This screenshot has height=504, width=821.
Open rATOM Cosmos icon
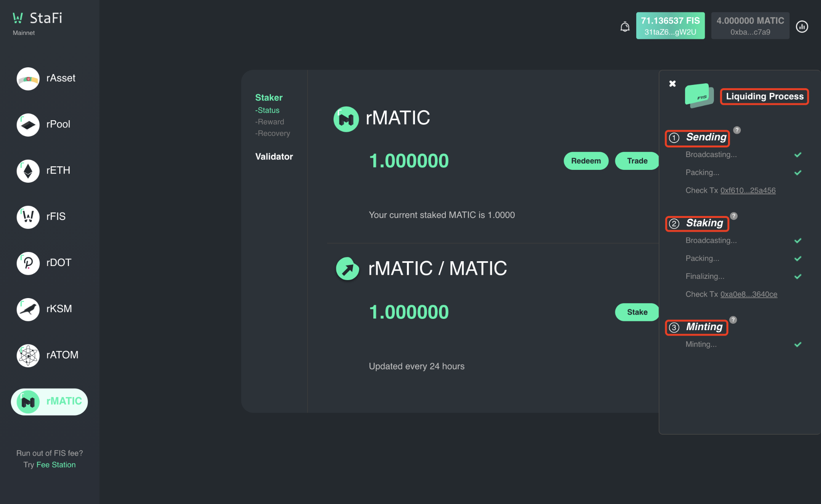click(x=28, y=355)
